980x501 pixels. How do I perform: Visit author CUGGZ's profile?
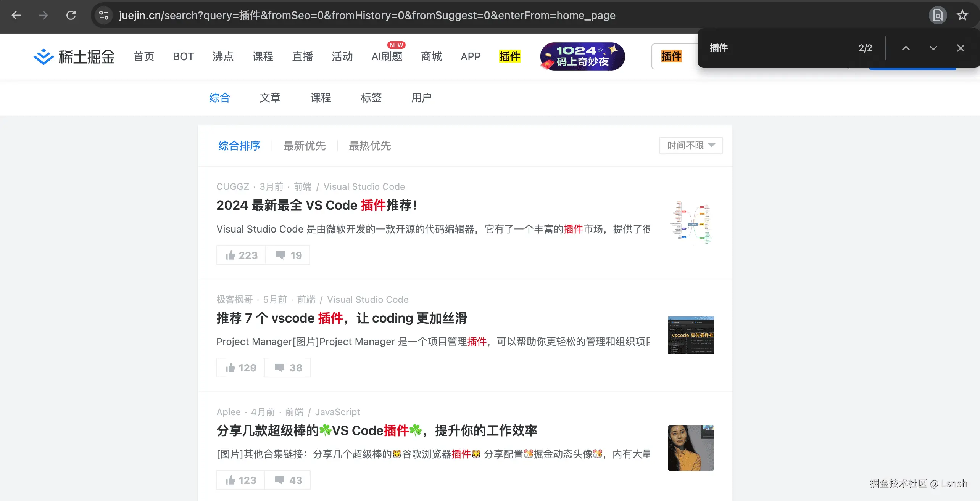[232, 186]
